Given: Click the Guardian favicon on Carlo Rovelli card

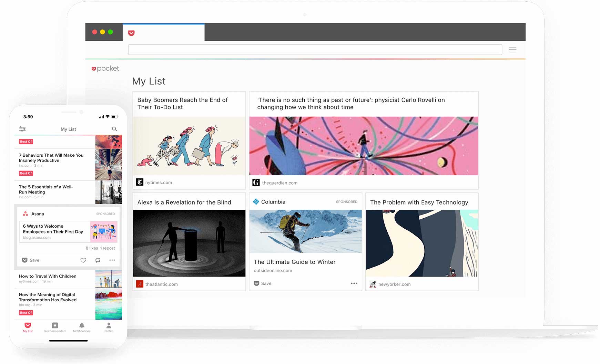Looking at the screenshot, I should click(x=256, y=183).
